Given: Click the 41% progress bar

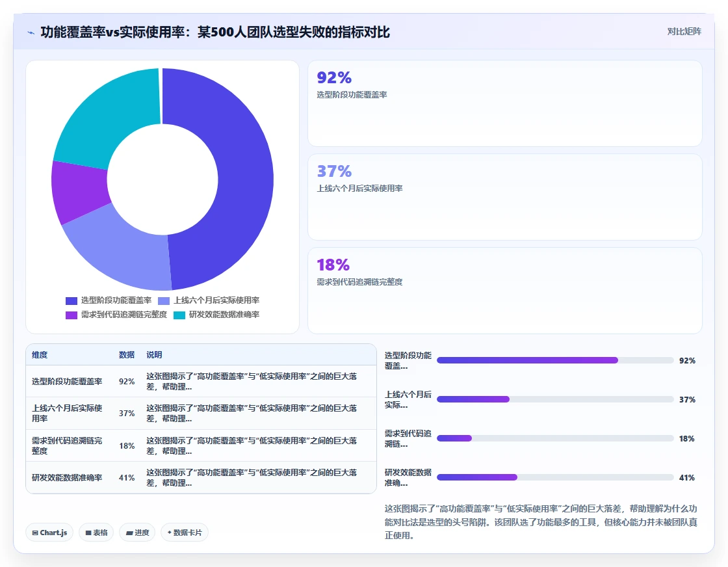Looking at the screenshot, I should click(555, 477).
